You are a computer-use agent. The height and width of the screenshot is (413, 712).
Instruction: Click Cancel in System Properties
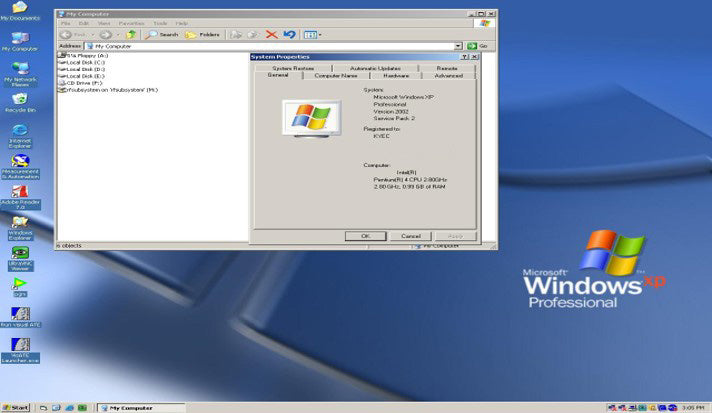point(411,236)
